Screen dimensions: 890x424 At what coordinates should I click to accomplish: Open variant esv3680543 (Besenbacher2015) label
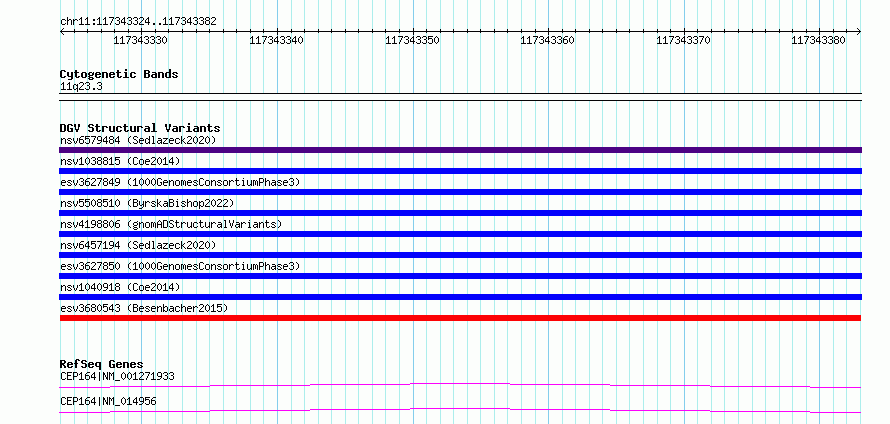click(x=144, y=308)
